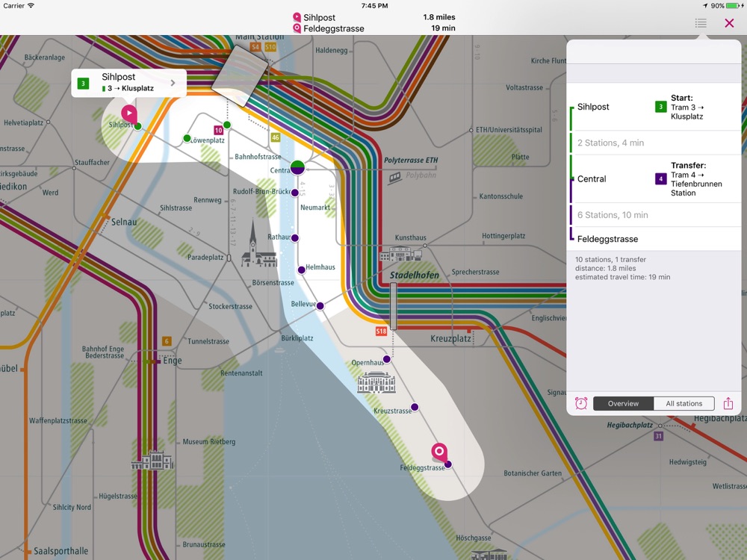This screenshot has height=560, width=747.
Task: Tap the Kunsthaus building illustration
Action: [400, 253]
